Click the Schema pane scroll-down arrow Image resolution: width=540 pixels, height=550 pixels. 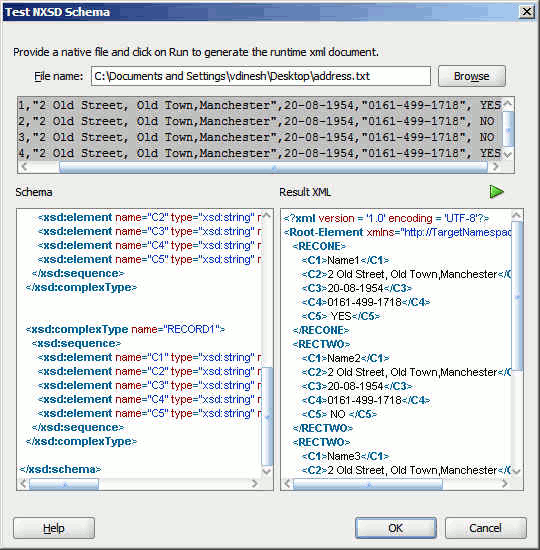[267, 471]
